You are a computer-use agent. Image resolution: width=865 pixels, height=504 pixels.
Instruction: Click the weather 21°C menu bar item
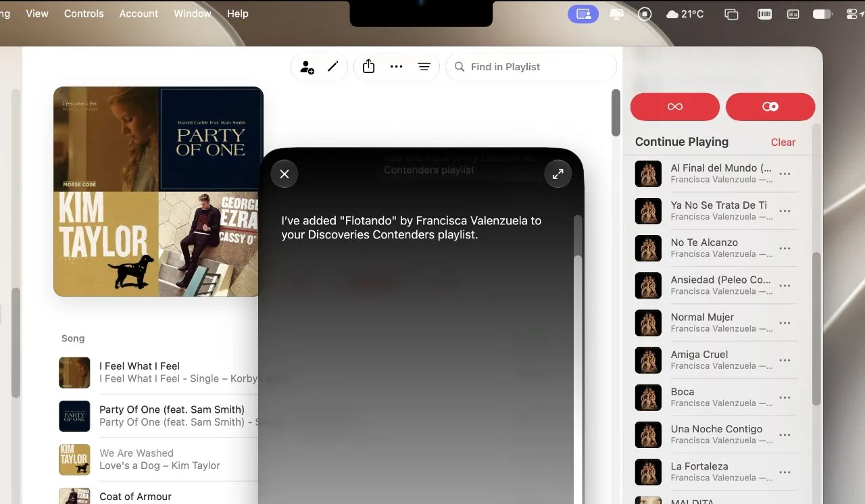click(685, 14)
